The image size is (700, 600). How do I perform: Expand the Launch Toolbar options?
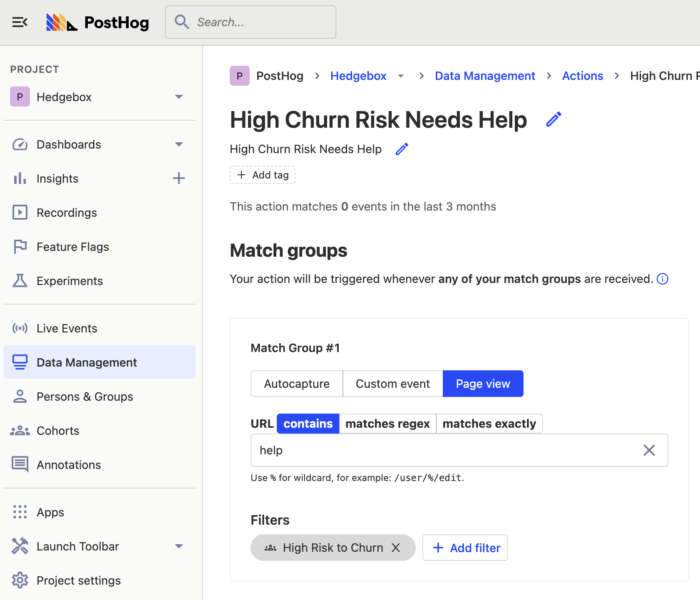179,546
